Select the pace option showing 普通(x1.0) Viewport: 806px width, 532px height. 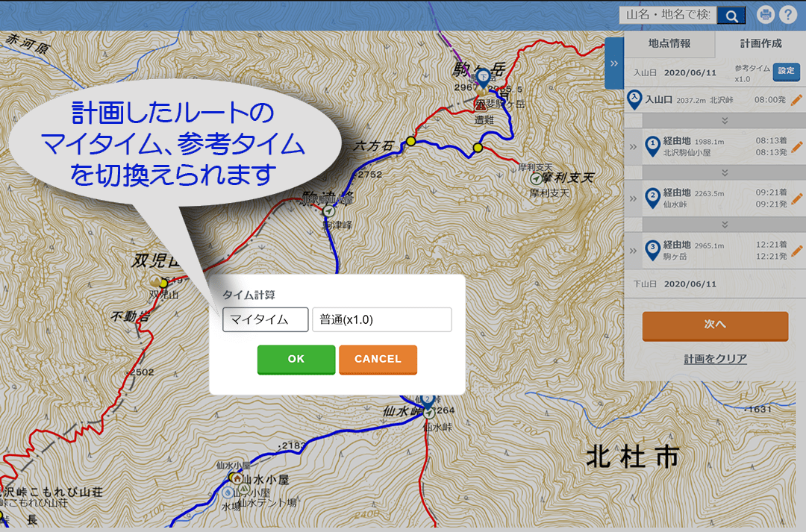point(381,319)
